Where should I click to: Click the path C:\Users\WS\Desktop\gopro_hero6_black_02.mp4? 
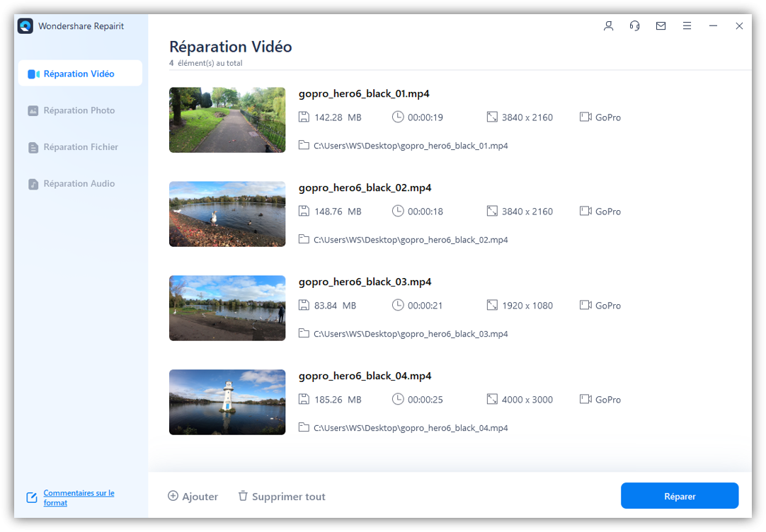[411, 240]
